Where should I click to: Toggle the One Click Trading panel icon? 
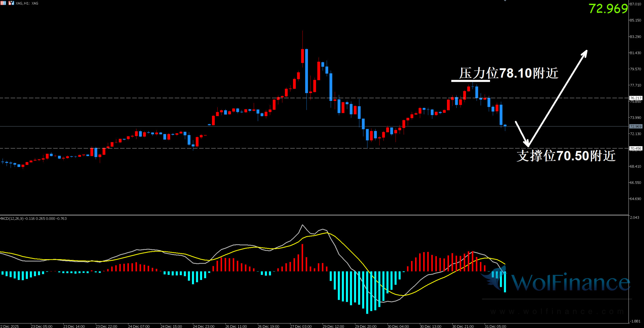(11, 3)
